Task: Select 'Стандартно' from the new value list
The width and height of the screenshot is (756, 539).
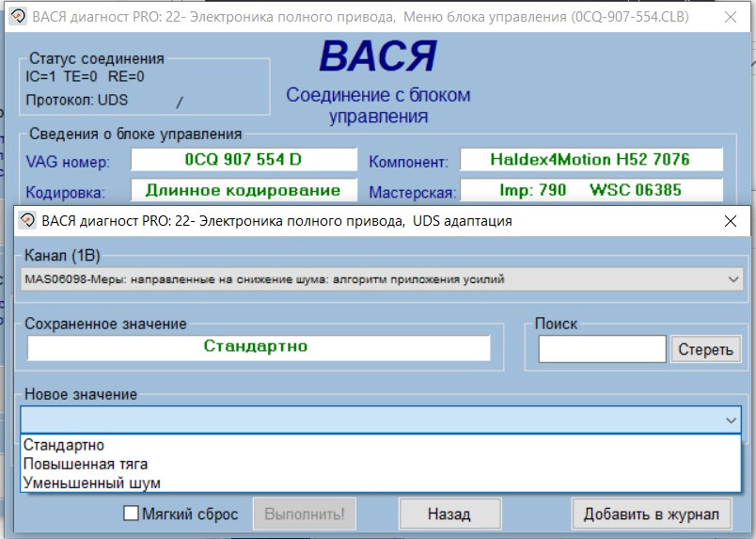Action: pos(381,444)
